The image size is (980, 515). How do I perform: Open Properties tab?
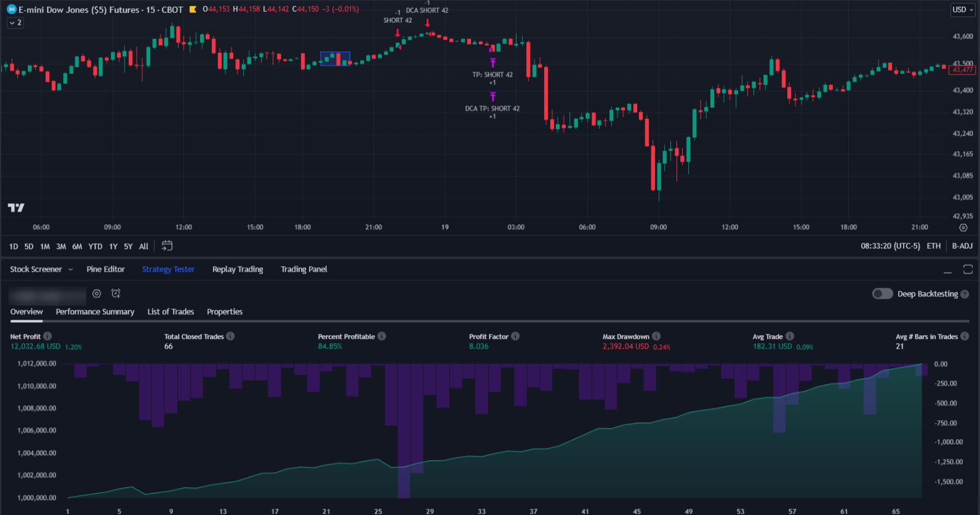click(x=225, y=312)
